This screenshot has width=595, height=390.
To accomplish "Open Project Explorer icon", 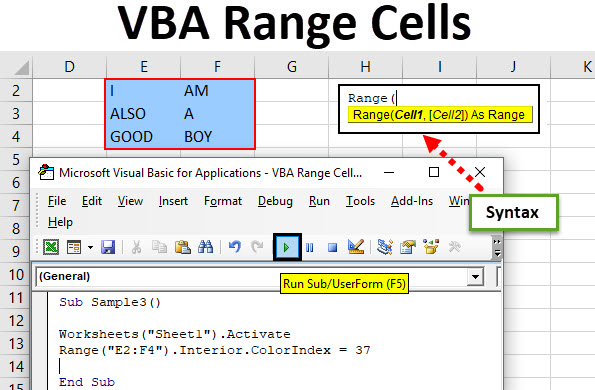I will click(384, 247).
